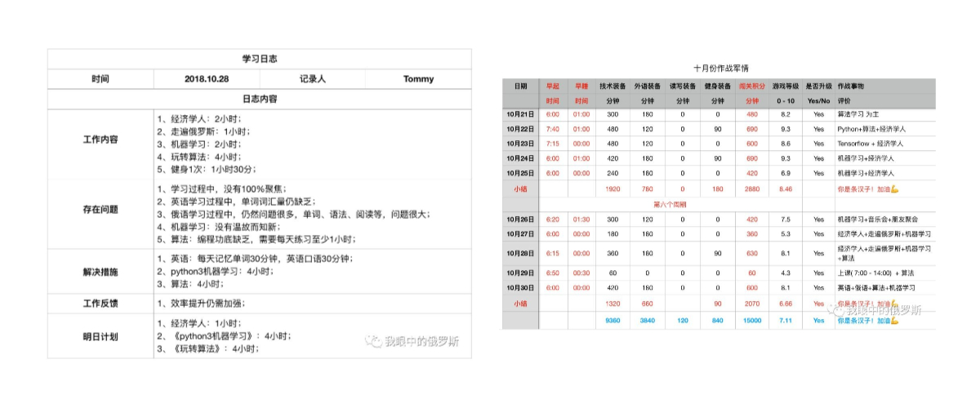Viewport: 980px width, 408px height.
Task: Select the subtotal value 2070
Action: pyautogui.click(x=751, y=303)
